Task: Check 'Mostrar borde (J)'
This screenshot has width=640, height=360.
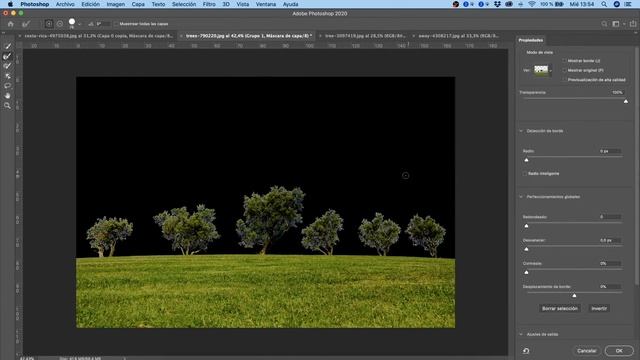Action: pyautogui.click(x=564, y=61)
